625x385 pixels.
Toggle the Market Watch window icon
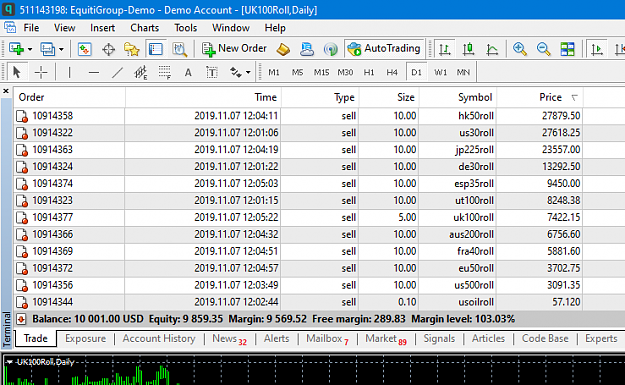85,49
